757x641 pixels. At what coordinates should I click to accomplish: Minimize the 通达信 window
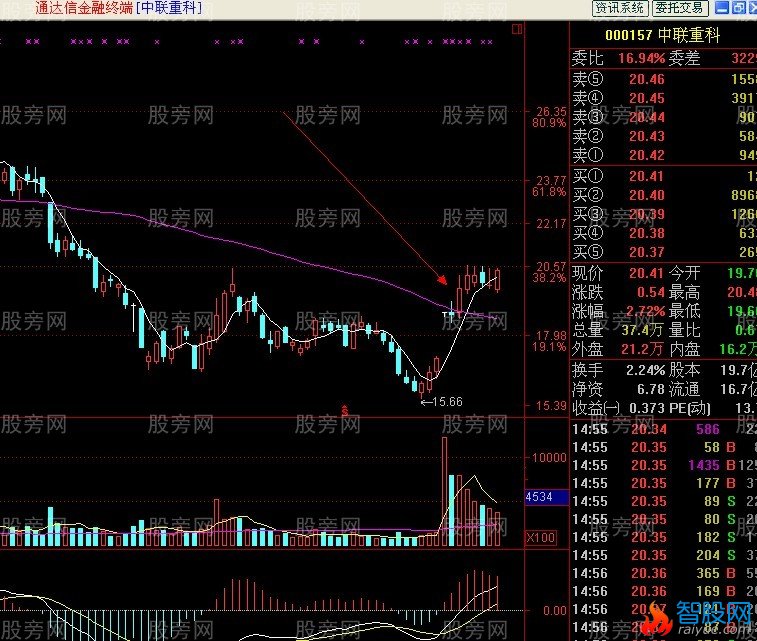[x=722, y=8]
